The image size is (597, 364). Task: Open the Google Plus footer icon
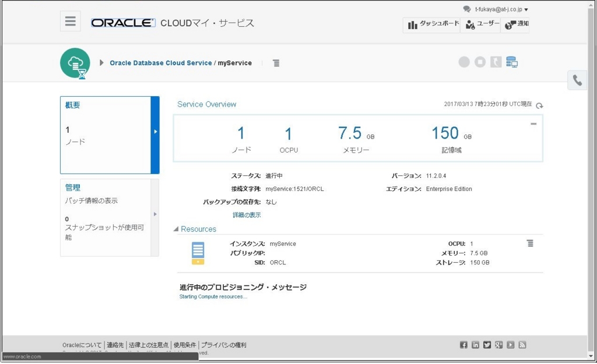(x=499, y=345)
